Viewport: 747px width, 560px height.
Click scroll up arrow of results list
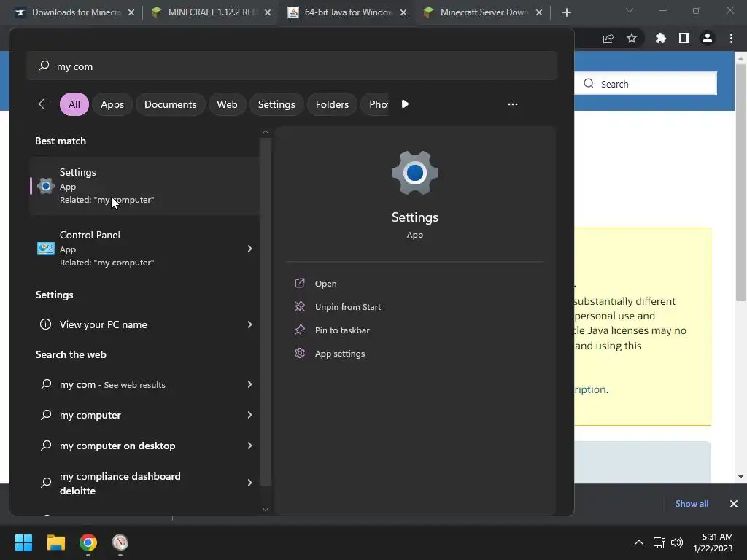click(x=266, y=132)
